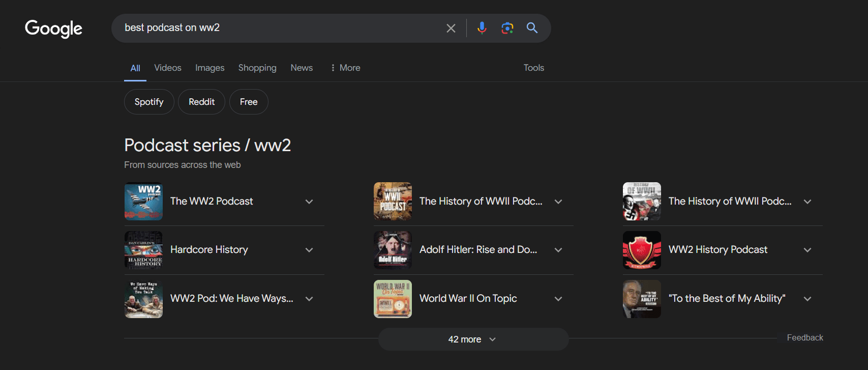Screen dimensions: 868x370
Task: Switch to the Videos tab
Action: pos(168,68)
